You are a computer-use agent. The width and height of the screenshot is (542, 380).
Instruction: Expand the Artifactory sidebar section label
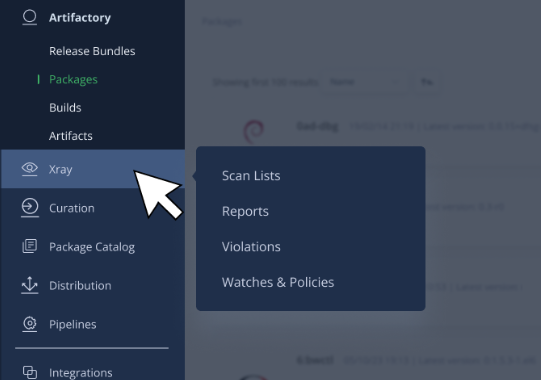80,18
